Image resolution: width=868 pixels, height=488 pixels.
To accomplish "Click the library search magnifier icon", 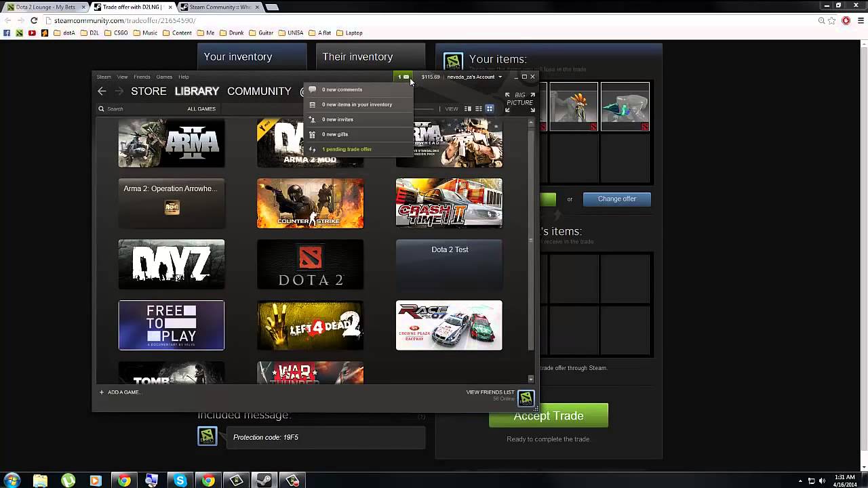I will [x=101, y=108].
